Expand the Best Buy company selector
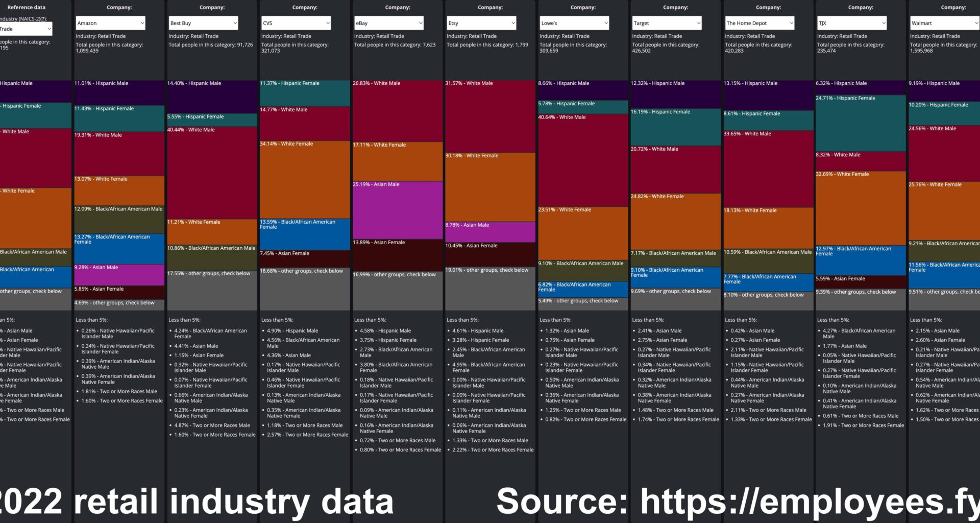980x523 pixels. (x=203, y=23)
